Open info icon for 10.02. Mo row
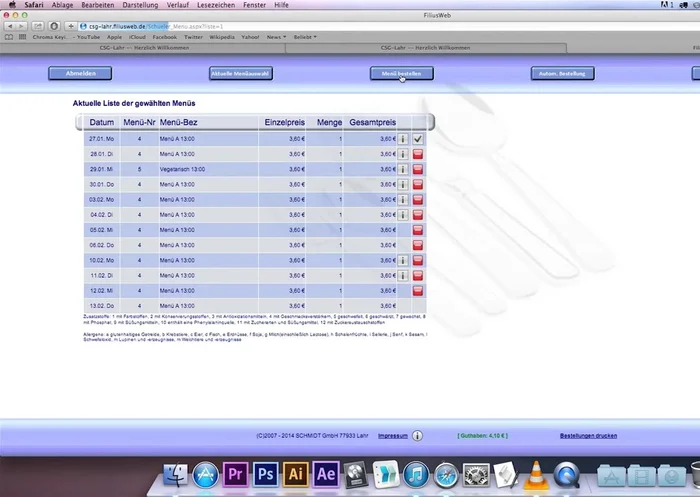 pos(403,260)
